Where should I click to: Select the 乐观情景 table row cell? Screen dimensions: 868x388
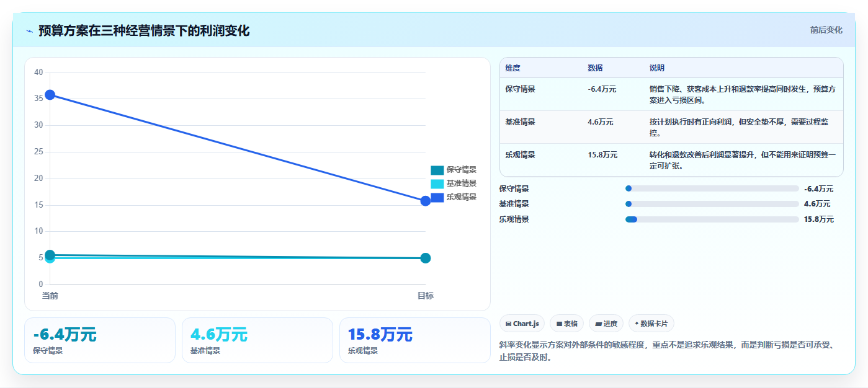520,155
